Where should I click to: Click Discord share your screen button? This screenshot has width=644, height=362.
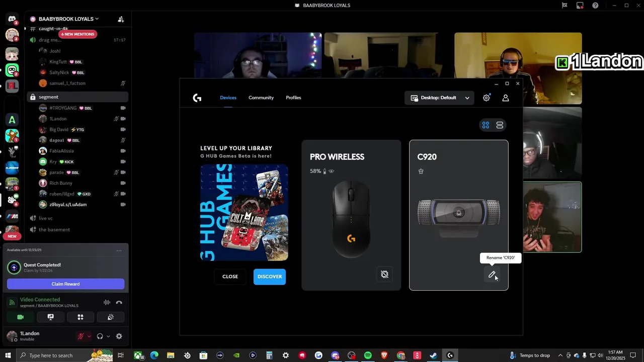tap(50, 317)
